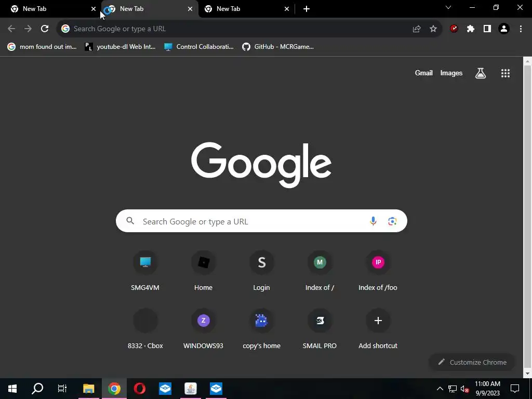532x399 pixels.
Task: Add a new shortcut tile
Action: [378, 330]
